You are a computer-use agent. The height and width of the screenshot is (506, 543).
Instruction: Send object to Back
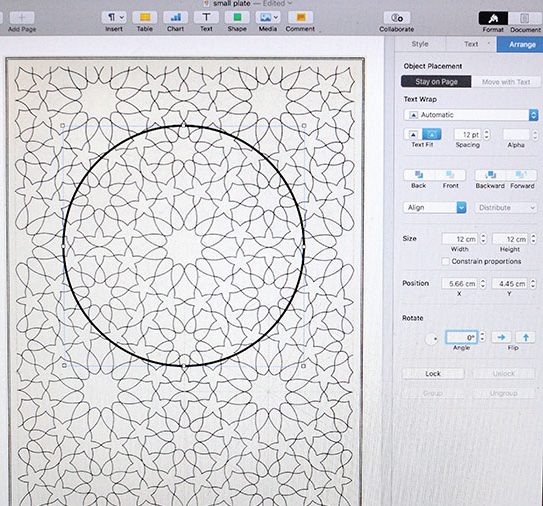pyautogui.click(x=419, y=175)
